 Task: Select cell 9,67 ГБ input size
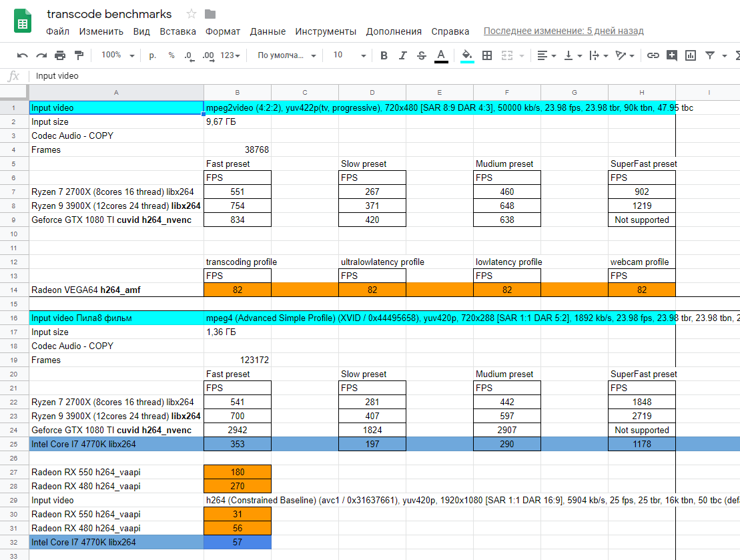point(238,122)
